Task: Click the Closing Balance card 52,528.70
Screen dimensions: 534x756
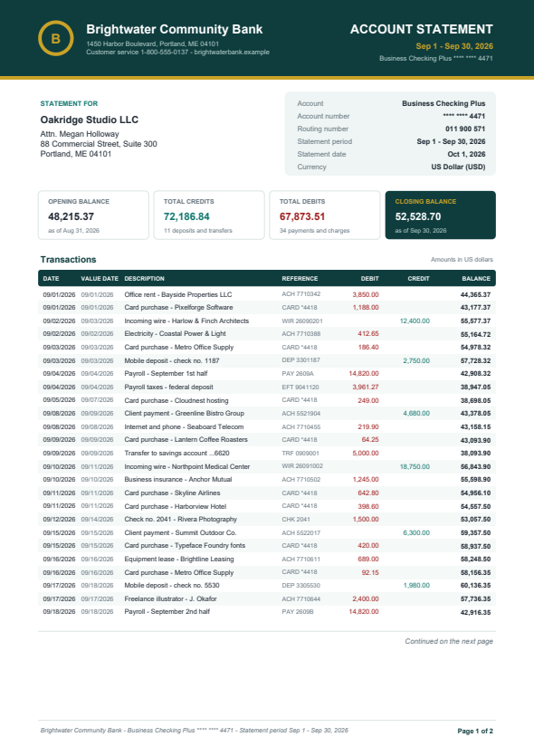Action: (441, 215)
